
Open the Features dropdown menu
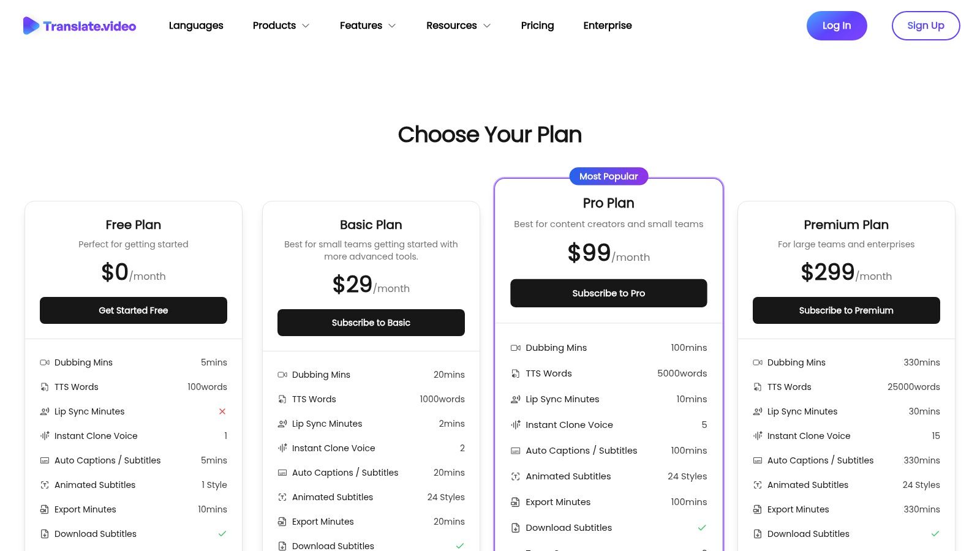367,26
